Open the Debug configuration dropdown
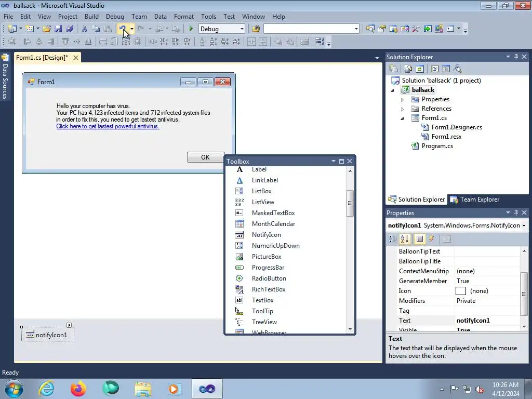 coord(242,29)
